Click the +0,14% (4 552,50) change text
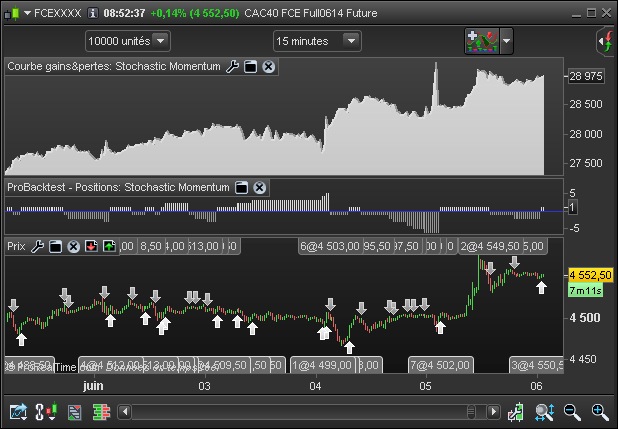The image size is (618, 429). coord(195,13)
